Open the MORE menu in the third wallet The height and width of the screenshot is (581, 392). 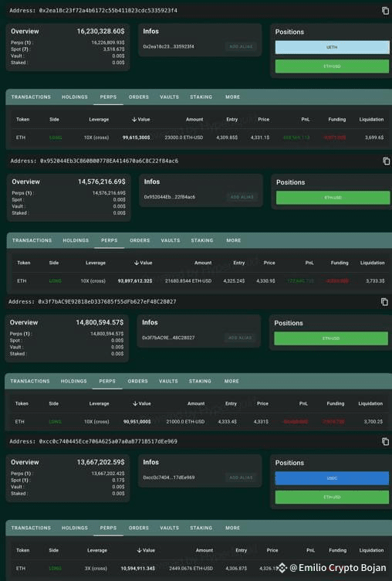tap(231, 382)
